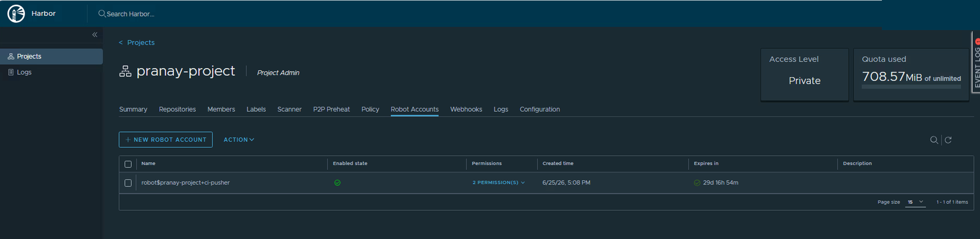Click the Permissions column header
Viewport: 980px width, 239px height.
(x=486, y=164)
